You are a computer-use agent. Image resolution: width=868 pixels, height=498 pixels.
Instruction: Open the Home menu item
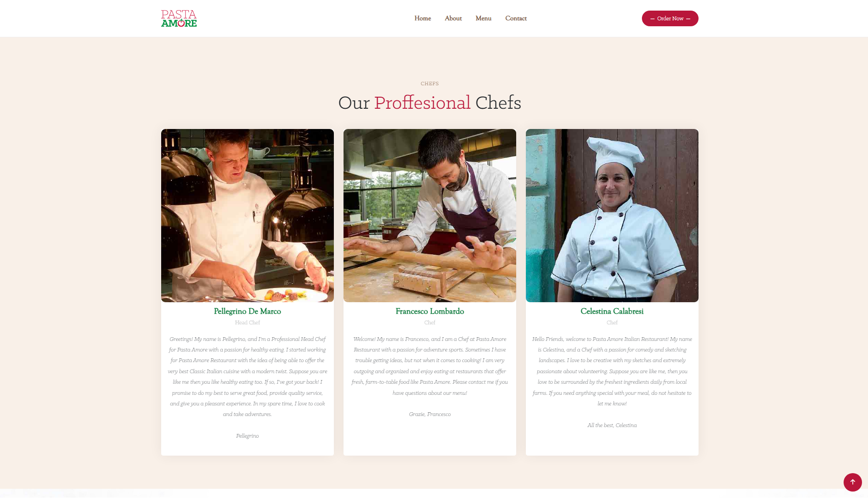[422, 18]
